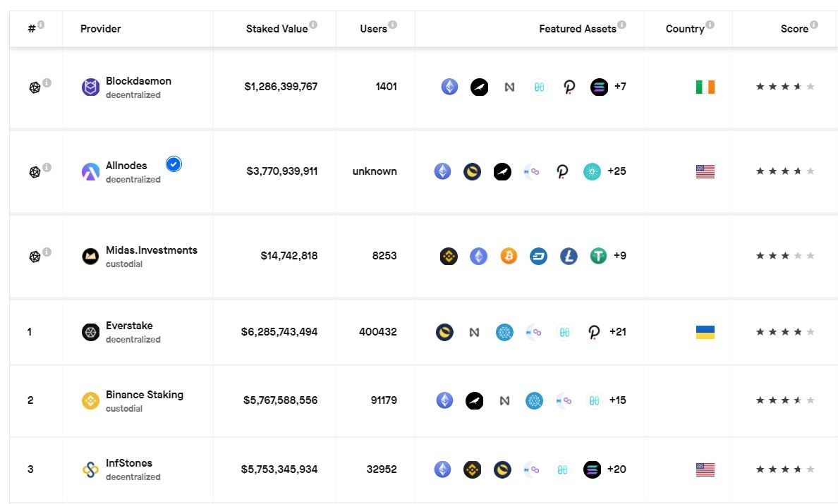
Task: Click Tether icon in Midas.Investments row
Action: click(x=598, y=257)
